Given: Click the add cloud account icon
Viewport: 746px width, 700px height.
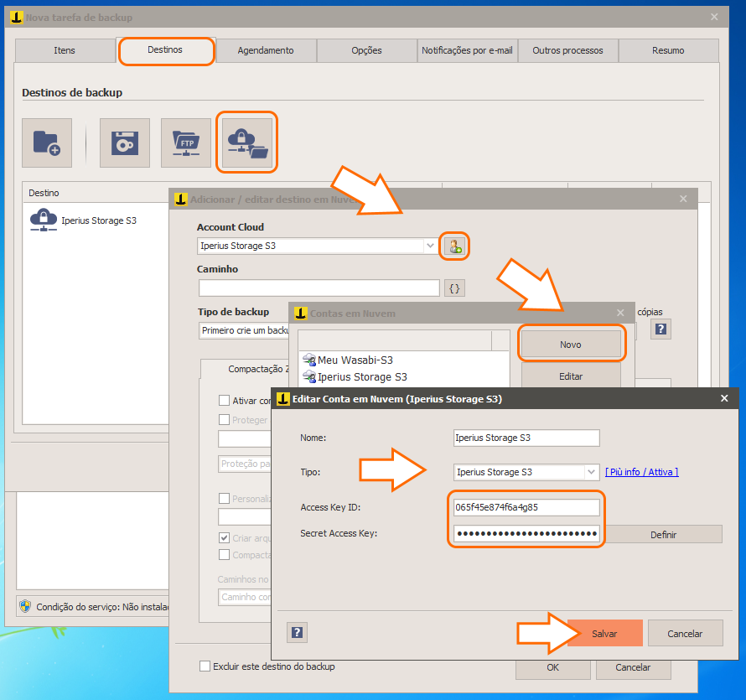Looking at the screenshot, I should [x=454, y=246].
